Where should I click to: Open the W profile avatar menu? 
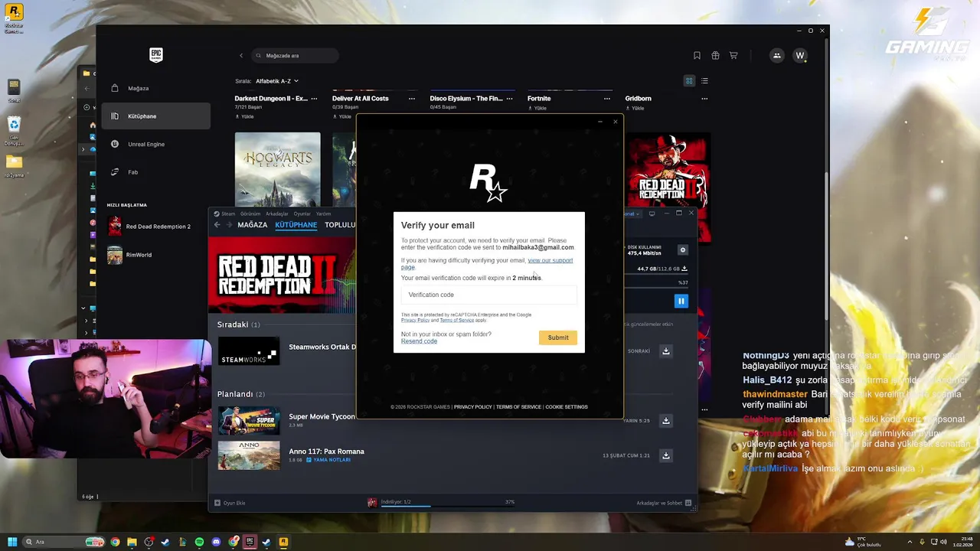click(800, 56)
